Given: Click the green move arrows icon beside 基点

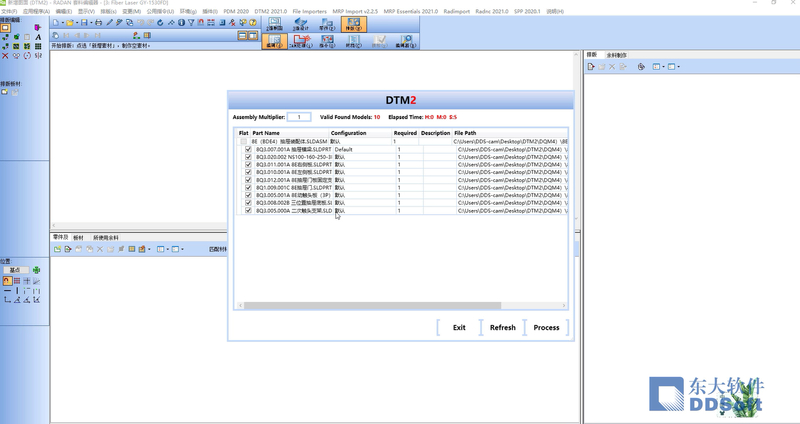Looking at the screenshot, I should pyautogui.click(x=37, y=270).
